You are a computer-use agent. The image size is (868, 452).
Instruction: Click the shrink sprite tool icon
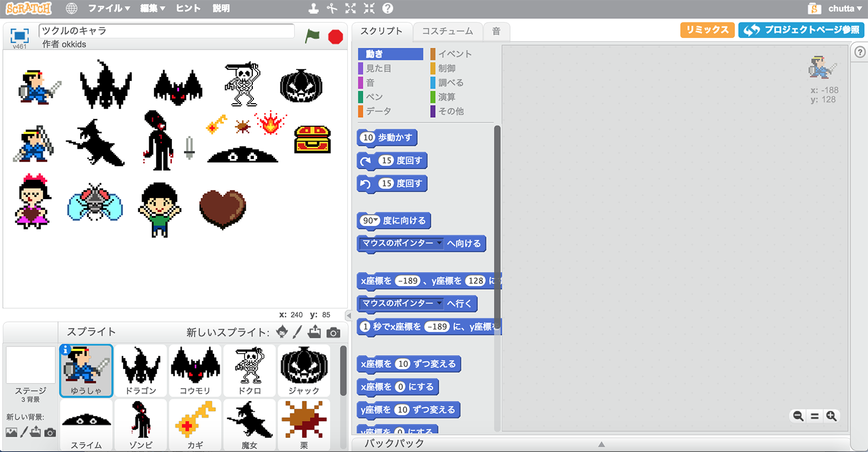tap(369, 8)
